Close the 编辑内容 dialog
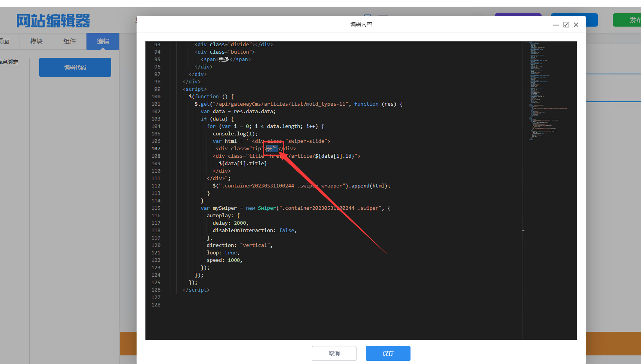This screenshot has width=641, height=364. click(576, 25)
